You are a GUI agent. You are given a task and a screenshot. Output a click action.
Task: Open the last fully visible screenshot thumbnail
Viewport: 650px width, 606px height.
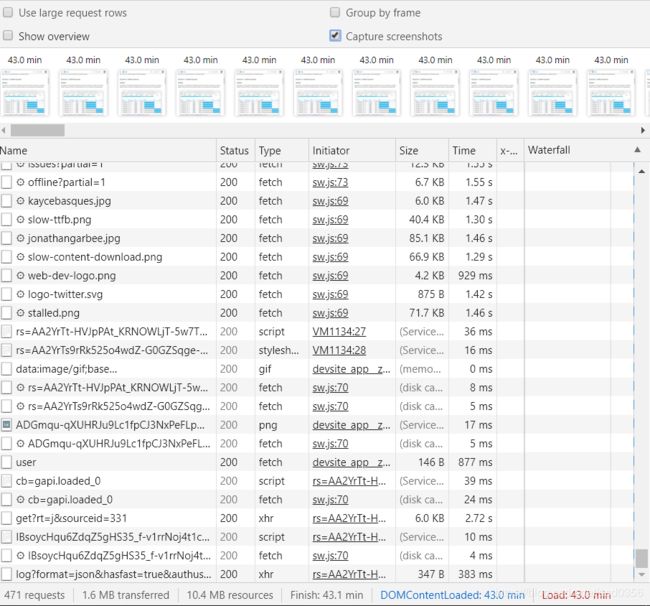[611, 93]
